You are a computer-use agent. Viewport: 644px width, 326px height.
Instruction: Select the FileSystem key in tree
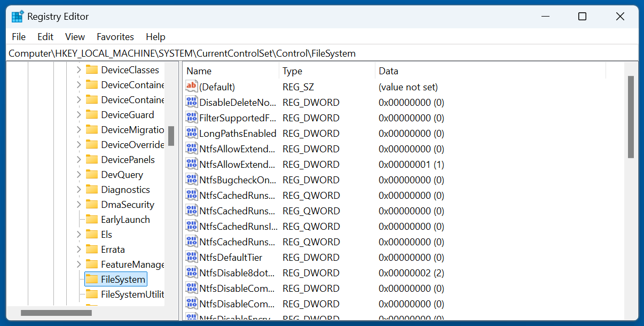click(123, 280)
